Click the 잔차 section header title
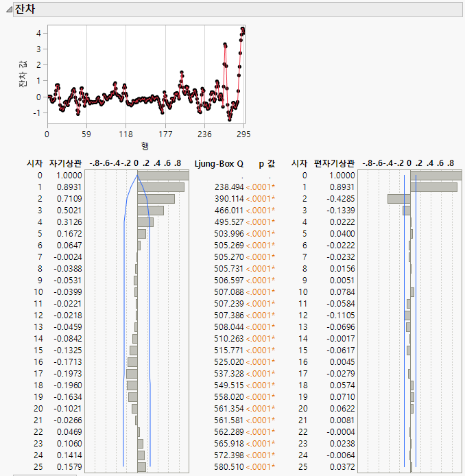 click(x=25, y=9)
